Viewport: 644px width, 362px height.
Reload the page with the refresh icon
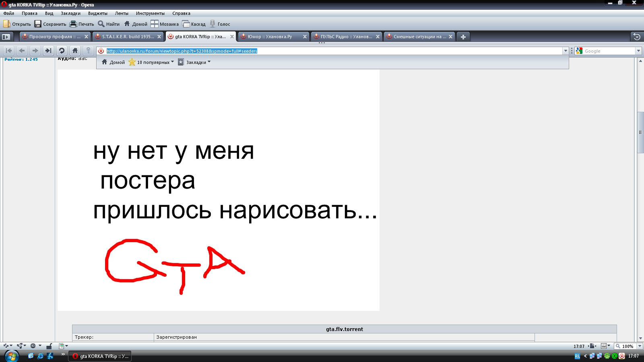pyautogui.click(x=62, y=51)
